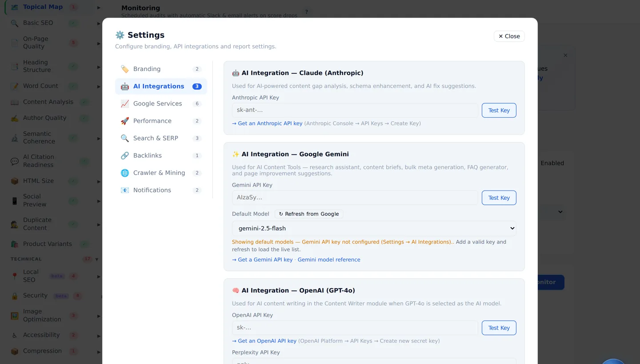This screenshot has height=364, width=640.
Task: Click the Performance rocket icon
Action: click(125, 121)
